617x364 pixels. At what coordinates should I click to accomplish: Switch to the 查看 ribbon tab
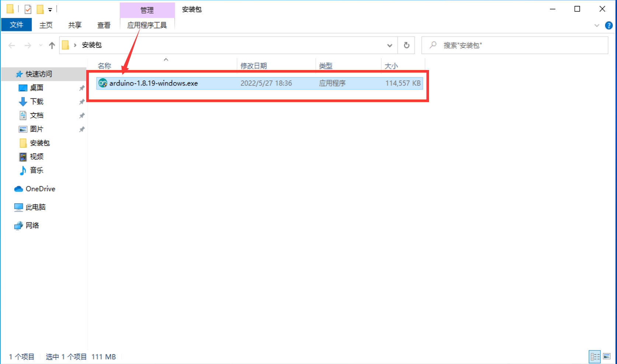[x=104, y=25]
